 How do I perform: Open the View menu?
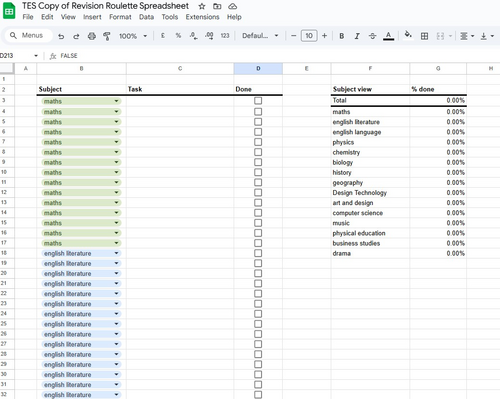pyautogui.click(x=68, y=17)
